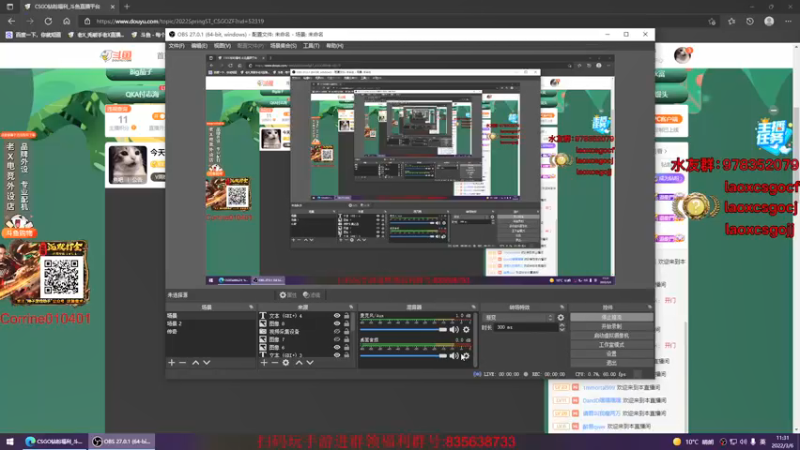
Task: Open transition properties gear icon
Action: tap(561, 317)
